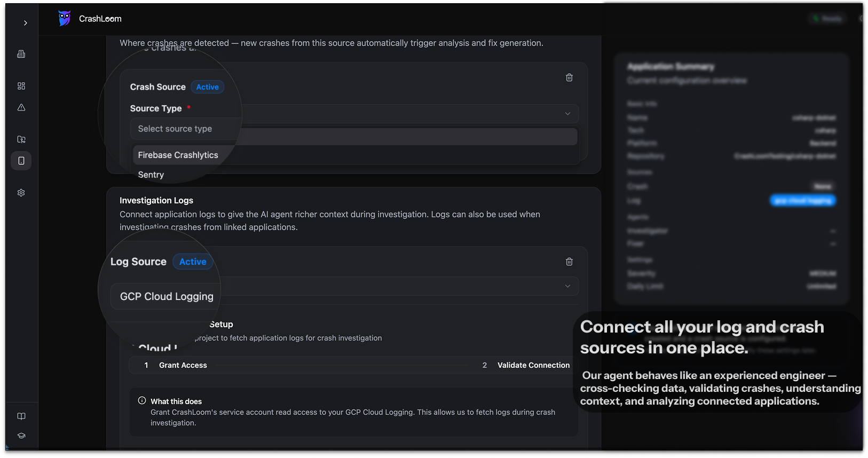Open the organization building icon in sidebar

tap(21, 54)
